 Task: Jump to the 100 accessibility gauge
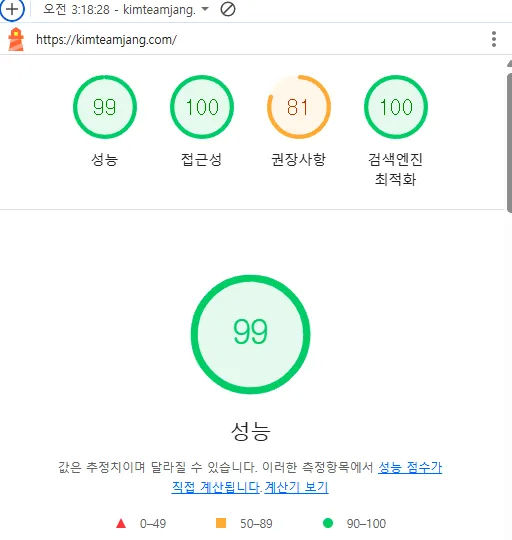pyautogui.click(x=202, y=107)
